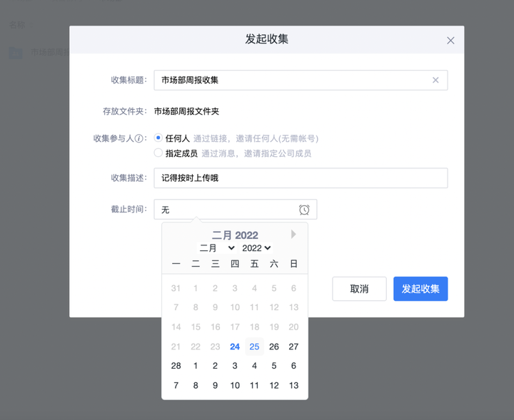Image resolution: width=514 pixels, height=420 pixels.
Task: Click the 截止时间 input showing 无
Action: pos(236,210)
